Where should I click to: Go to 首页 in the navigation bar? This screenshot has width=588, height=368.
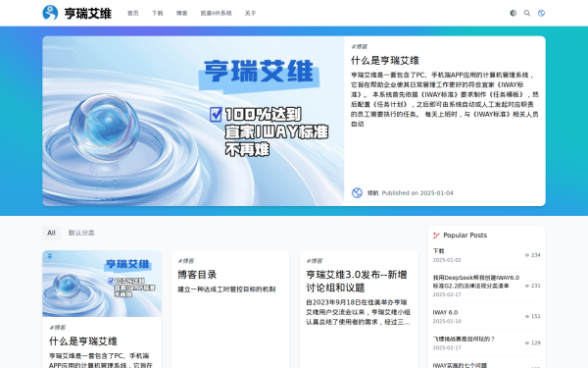132,13
